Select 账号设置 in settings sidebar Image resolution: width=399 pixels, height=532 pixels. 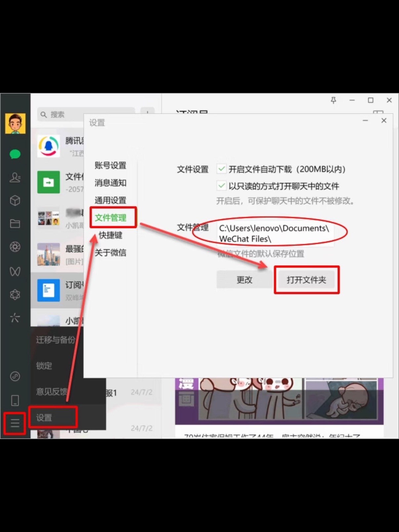tap(111, 165)
